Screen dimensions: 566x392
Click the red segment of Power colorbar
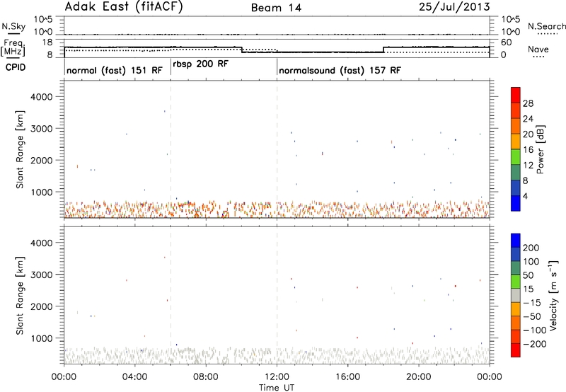coord(516,95)
